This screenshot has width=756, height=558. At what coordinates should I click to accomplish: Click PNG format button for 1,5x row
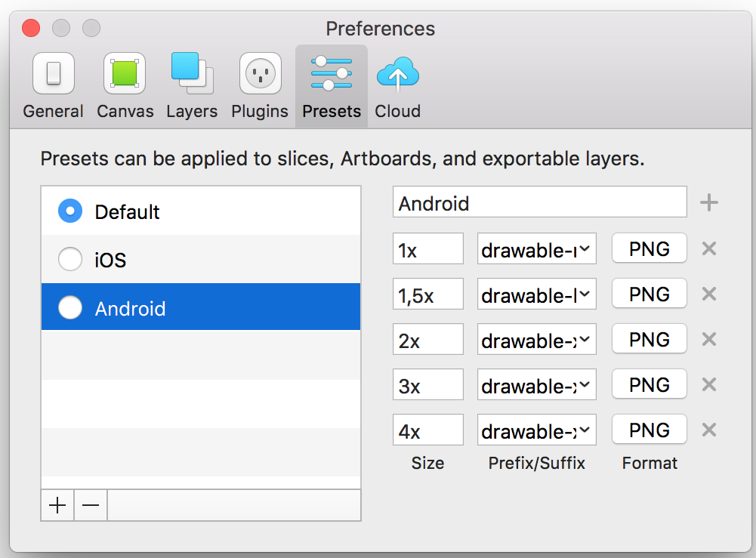coord(650,294)
